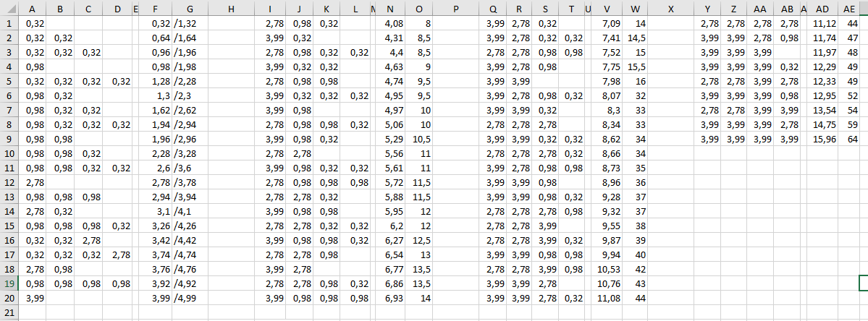Select column header G
The width and height of the screenshot is (868, 321).
(x=190, y=9)
